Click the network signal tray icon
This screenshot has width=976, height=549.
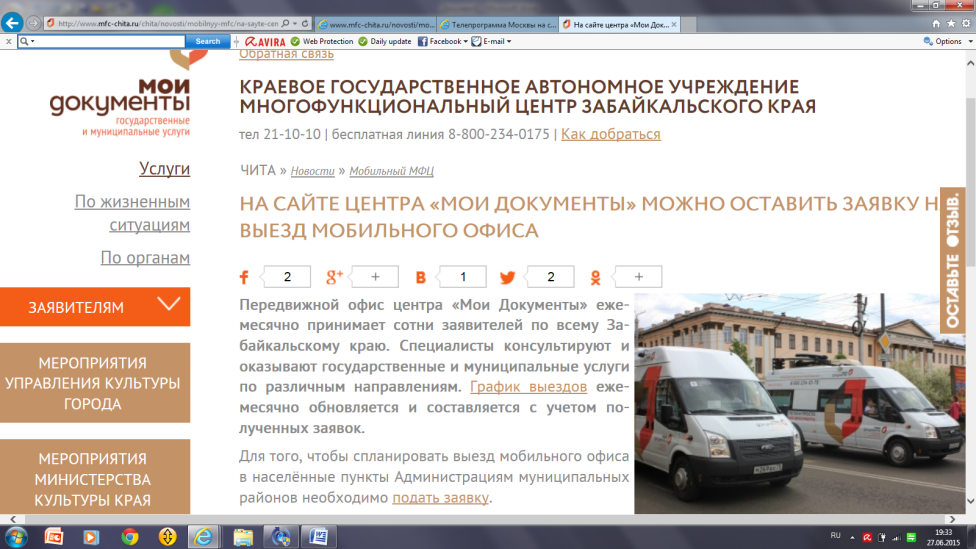896,537
